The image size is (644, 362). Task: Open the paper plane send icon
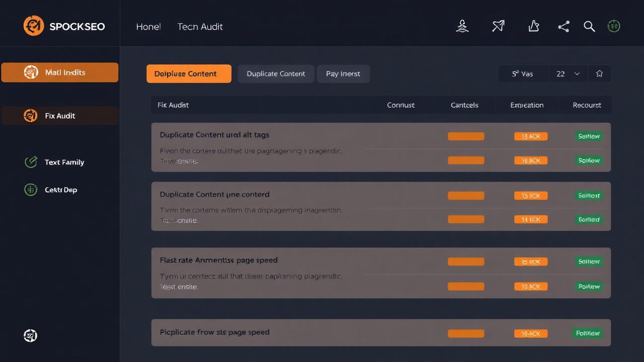point(498,26)
